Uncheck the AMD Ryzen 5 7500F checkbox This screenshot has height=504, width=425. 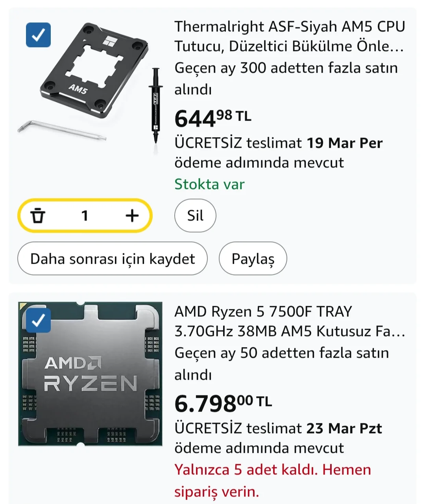click(38, 321)
